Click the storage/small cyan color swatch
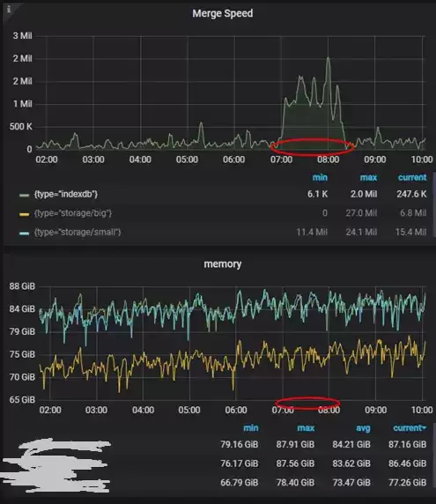436x504 pixels. [x=25, y=233]
